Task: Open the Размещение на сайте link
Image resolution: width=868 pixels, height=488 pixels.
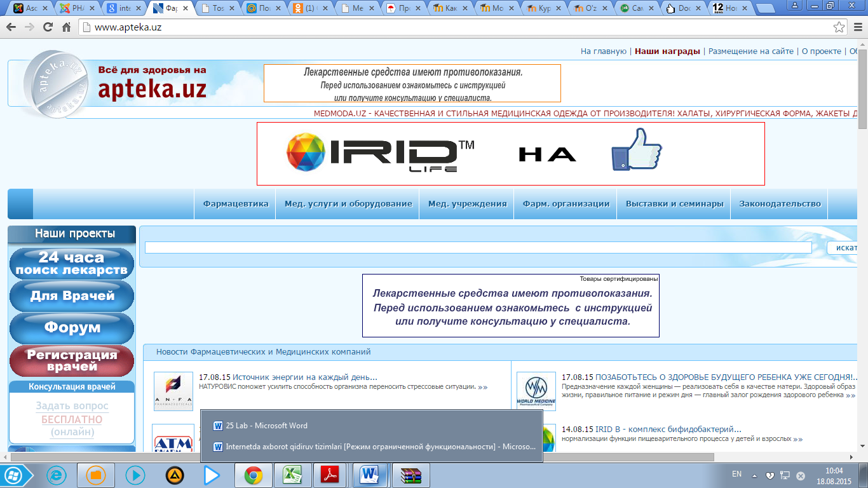Action: pos(751,51)
